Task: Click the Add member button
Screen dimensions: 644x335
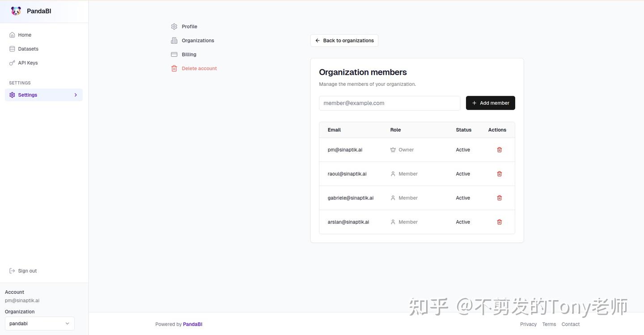Action: tap(491, 103)
